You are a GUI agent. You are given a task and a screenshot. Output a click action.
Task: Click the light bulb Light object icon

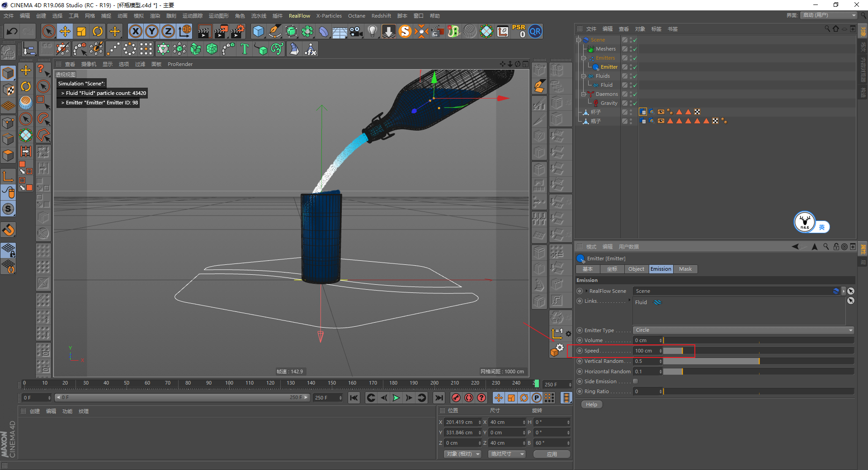(x=372, y=31)
